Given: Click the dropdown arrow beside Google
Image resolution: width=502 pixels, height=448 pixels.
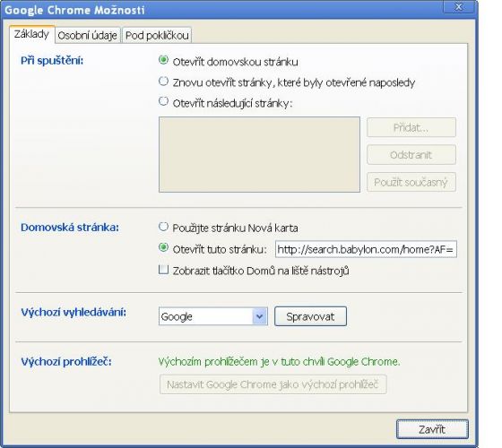Looking at the screenshot, I should 260,316.
